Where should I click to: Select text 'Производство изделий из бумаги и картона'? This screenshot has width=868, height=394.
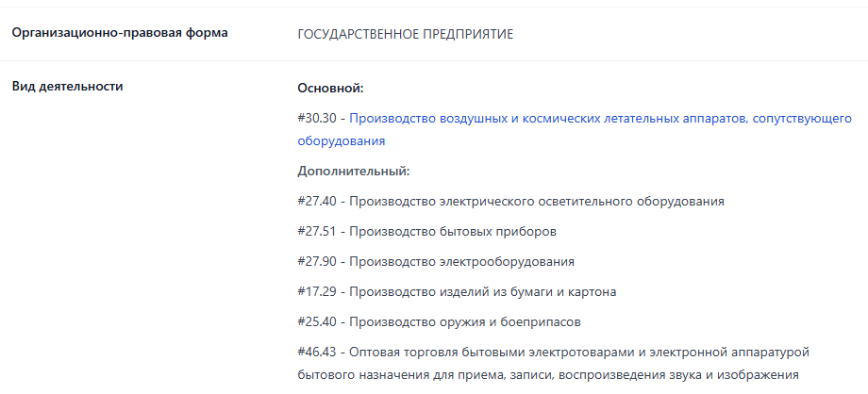pos(483,291)
